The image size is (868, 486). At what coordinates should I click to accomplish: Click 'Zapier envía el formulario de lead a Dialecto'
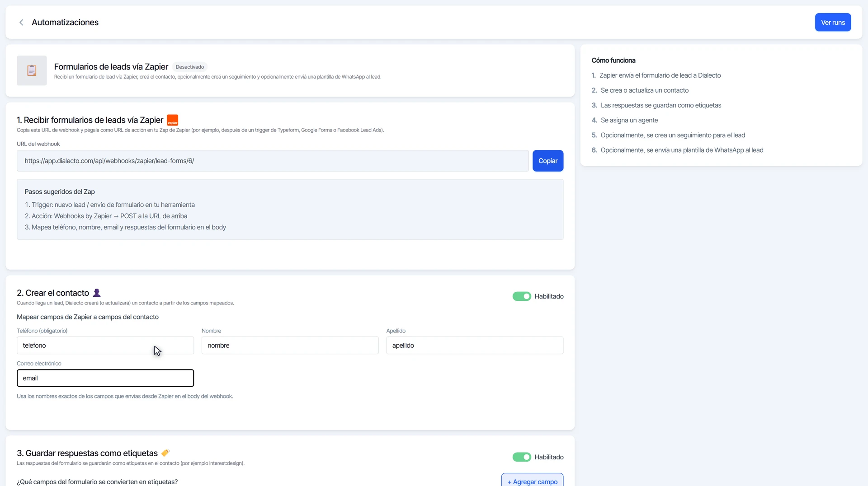(x=660, y=75)
